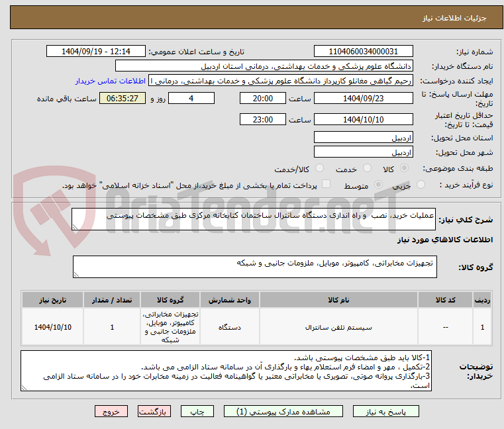Click the table need-date cell 1404/10/10
504x429 pixels.
click(x=53, y=327)
